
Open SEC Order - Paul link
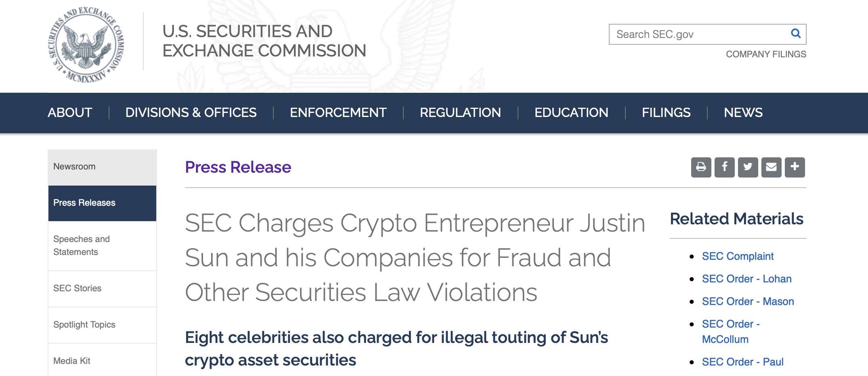(742, 362)
